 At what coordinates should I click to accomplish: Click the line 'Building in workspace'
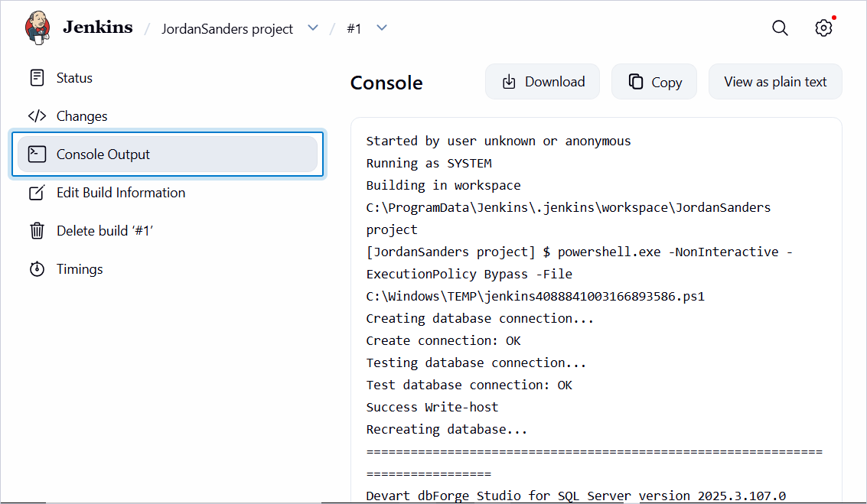coord(443,186)
